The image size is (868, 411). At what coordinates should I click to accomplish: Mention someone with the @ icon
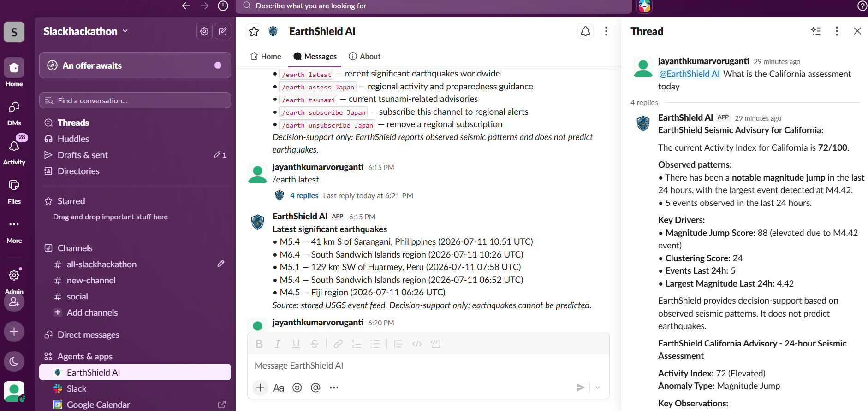[x=315, y=388]
